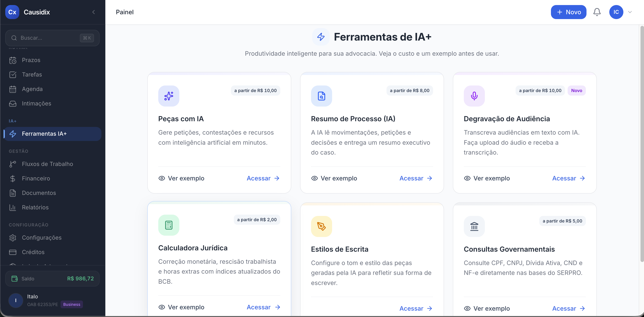The image size is (644, 317).
Task: Click the Tarefas checkbox icon
Action: point(13,75)
